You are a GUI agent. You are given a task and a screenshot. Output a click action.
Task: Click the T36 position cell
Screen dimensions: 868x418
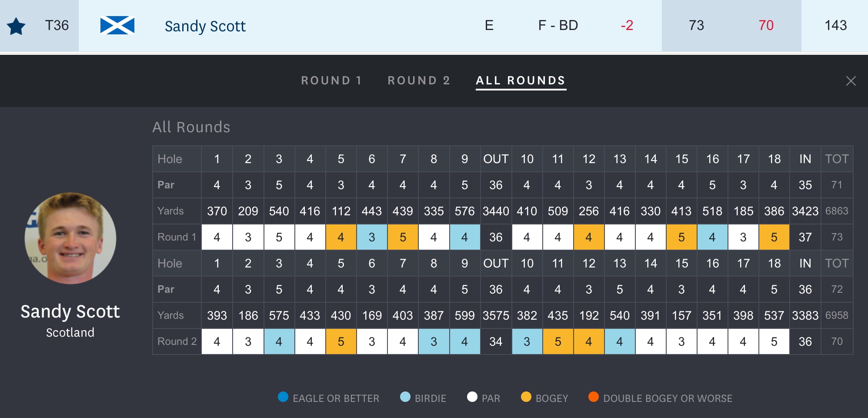57,25
